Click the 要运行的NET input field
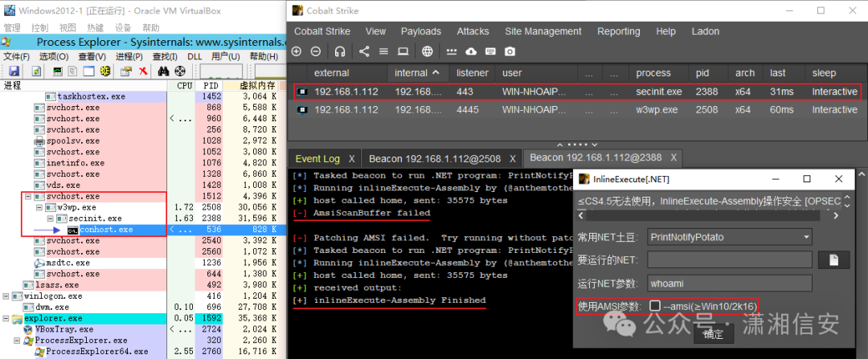The image size is (868, 359). (730, 260)
